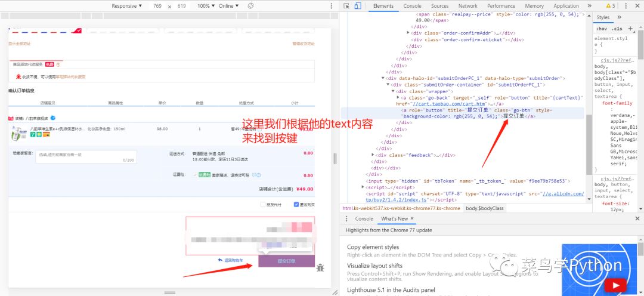Click the viewport resize handle on right edge
Screen dimensions: 644x296
335,158
